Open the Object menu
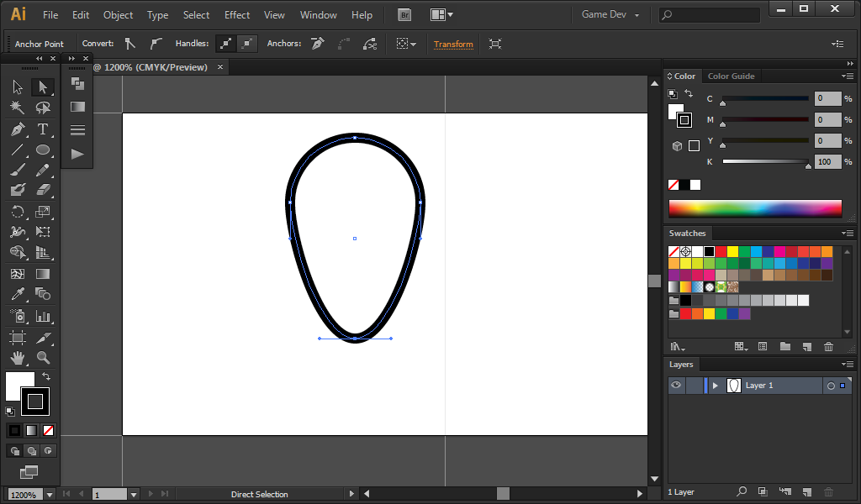 (118, 15)
